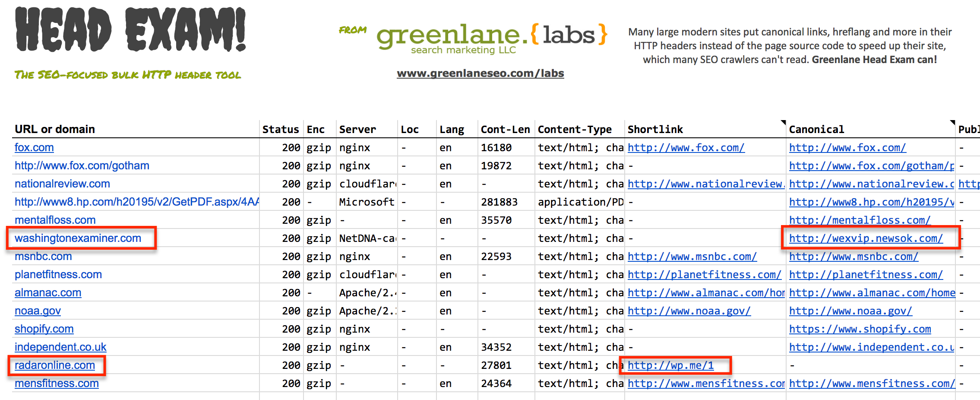Select the www8.hp.com GetPDF URL cell
The image size is (980, 400).
137,202
